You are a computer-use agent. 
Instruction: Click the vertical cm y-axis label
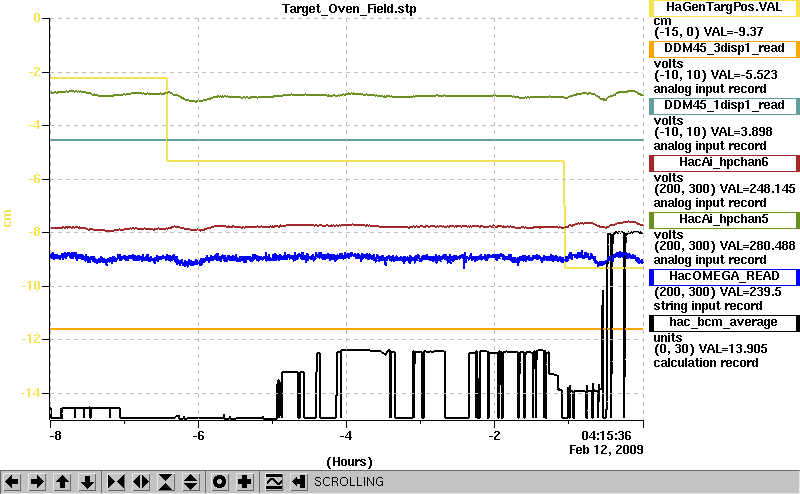coord(7,218)
